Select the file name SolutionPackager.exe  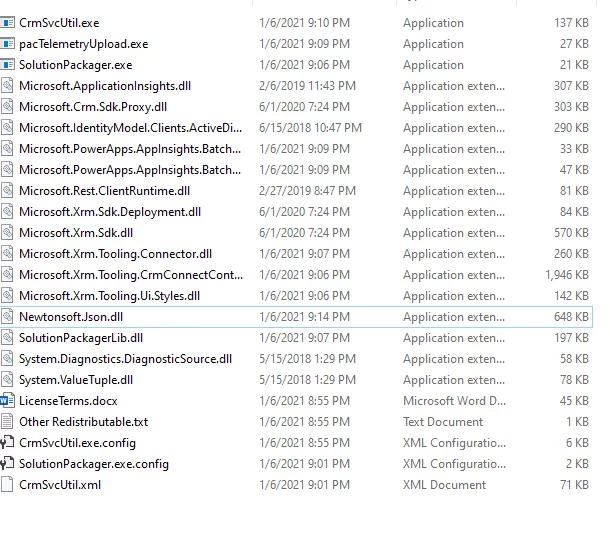coord(76,65)
